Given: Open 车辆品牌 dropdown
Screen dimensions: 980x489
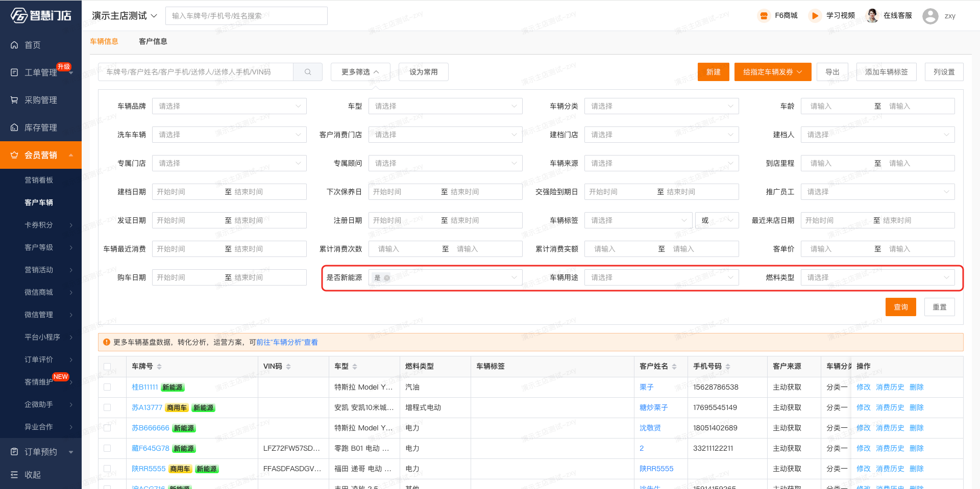Looking at the screenshot, I should 229,106.
